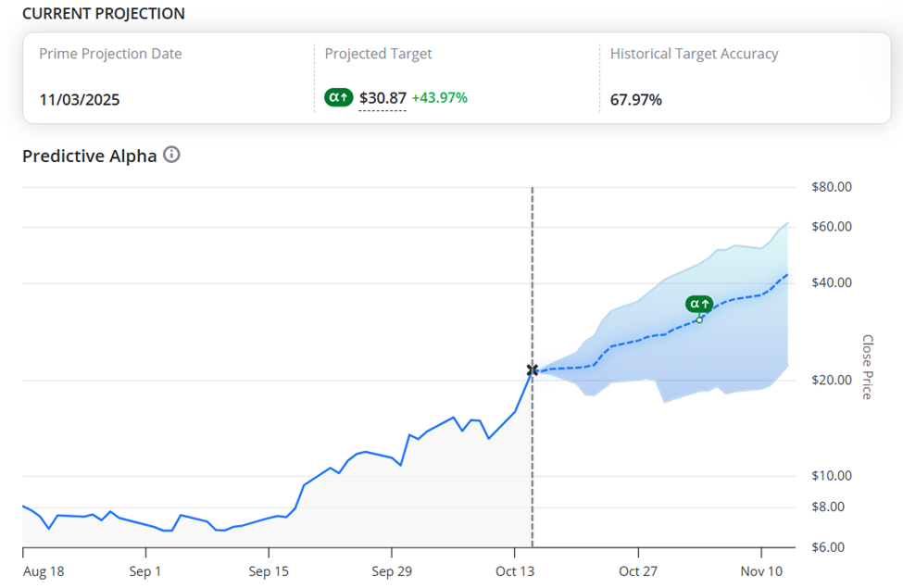
Task: Click the Prime Projection Date label
Action: (x=110, y=54)
